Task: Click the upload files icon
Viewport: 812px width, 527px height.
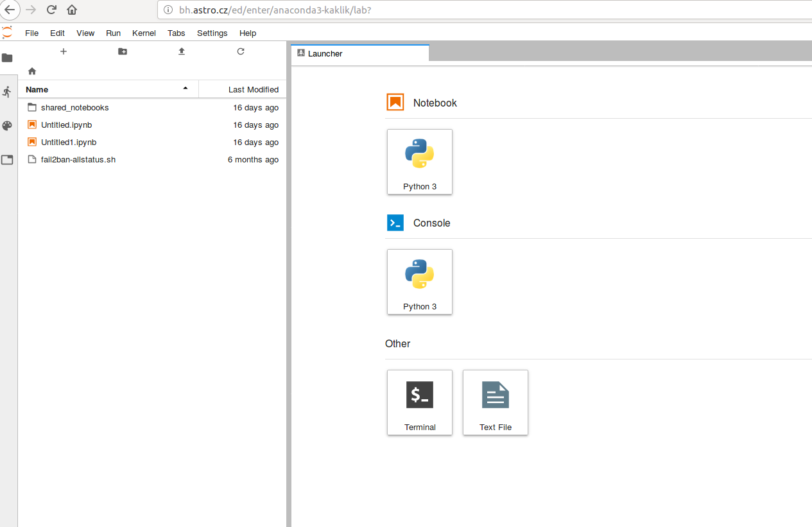Action: point(182,51)
